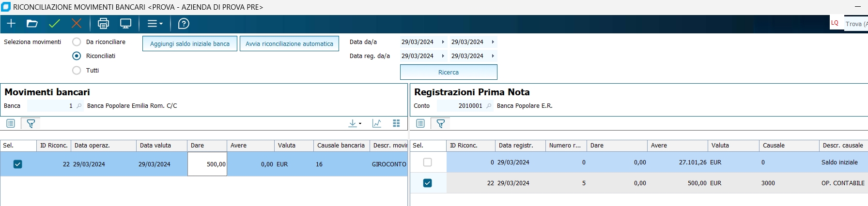Check the Saldo iniziale row checkbox
Screen dimensions: 868x206
coord(427,162)
